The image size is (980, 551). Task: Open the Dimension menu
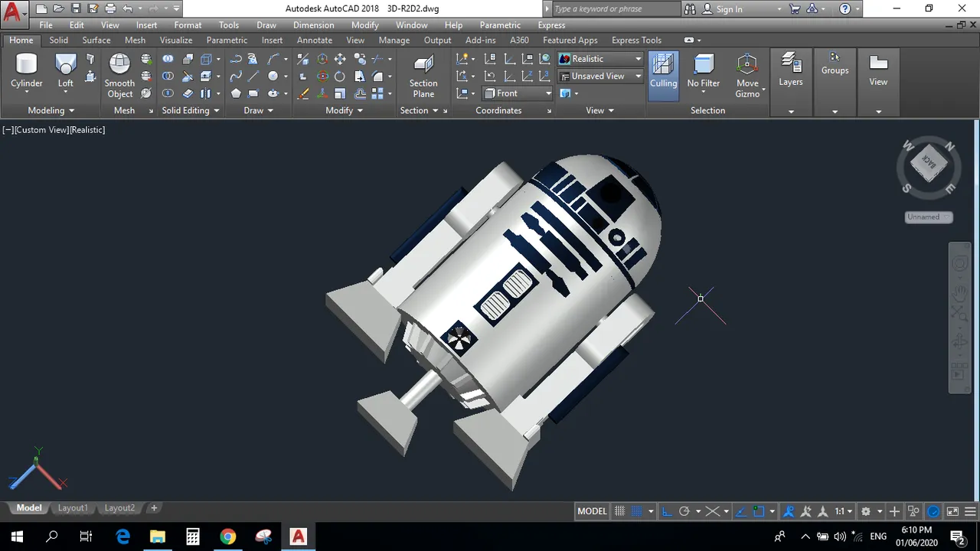tap(314, 25)
